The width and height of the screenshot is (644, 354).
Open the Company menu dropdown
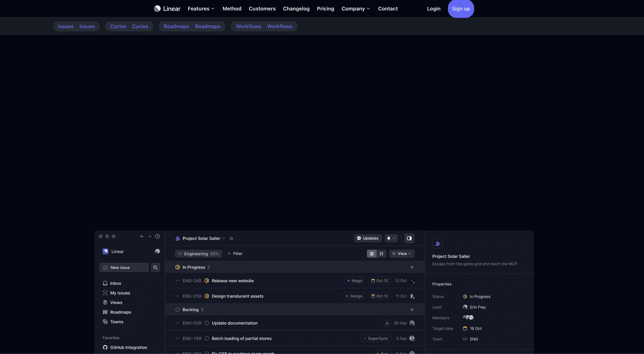click(356, 9)
